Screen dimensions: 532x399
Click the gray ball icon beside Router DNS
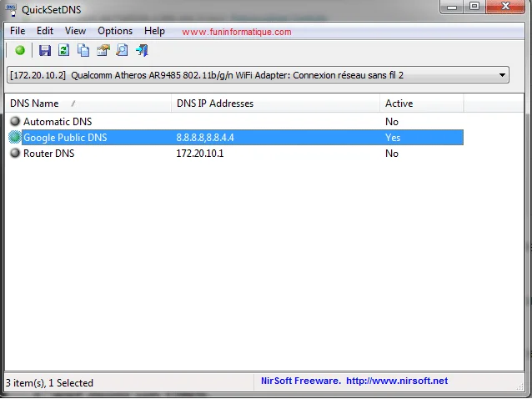(x=15, y=153)
